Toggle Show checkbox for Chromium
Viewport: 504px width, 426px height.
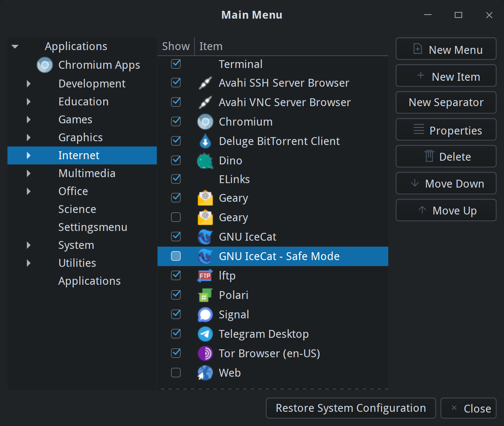pyautogui.click(x=176, y=121)
